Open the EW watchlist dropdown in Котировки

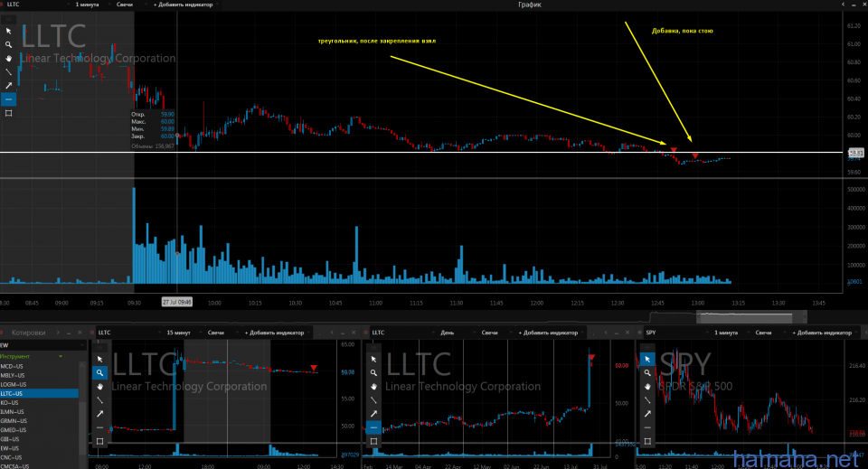43,345
